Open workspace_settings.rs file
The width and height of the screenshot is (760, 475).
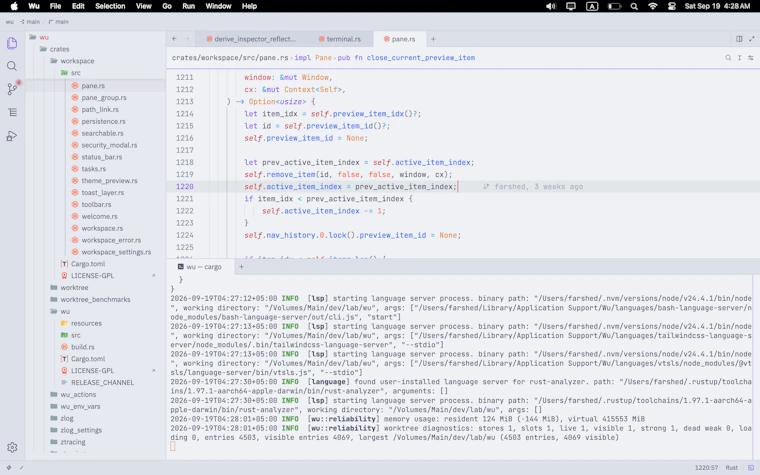[116, 252]
